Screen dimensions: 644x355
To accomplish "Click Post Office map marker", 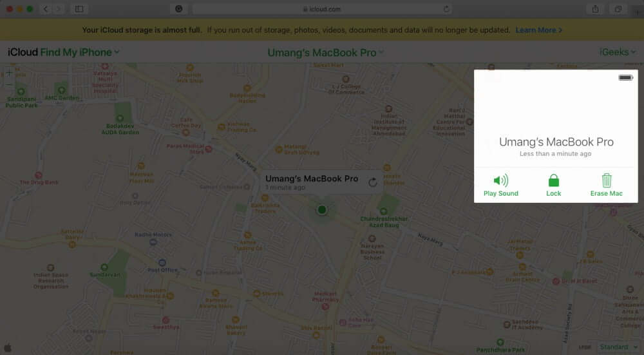I will coord(162,262).
